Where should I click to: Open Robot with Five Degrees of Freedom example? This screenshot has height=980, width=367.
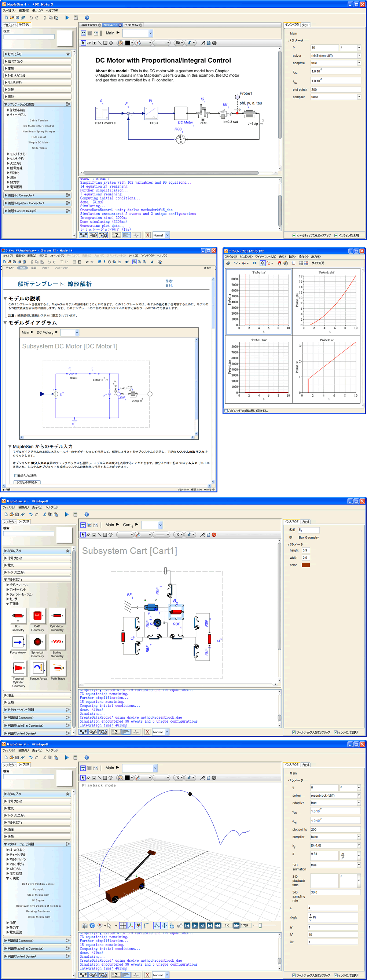click(38, 906)
